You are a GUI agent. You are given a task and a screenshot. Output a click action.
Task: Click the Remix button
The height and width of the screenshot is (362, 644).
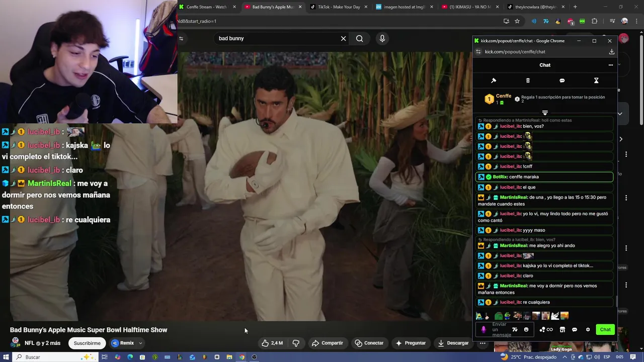[123, 343]
